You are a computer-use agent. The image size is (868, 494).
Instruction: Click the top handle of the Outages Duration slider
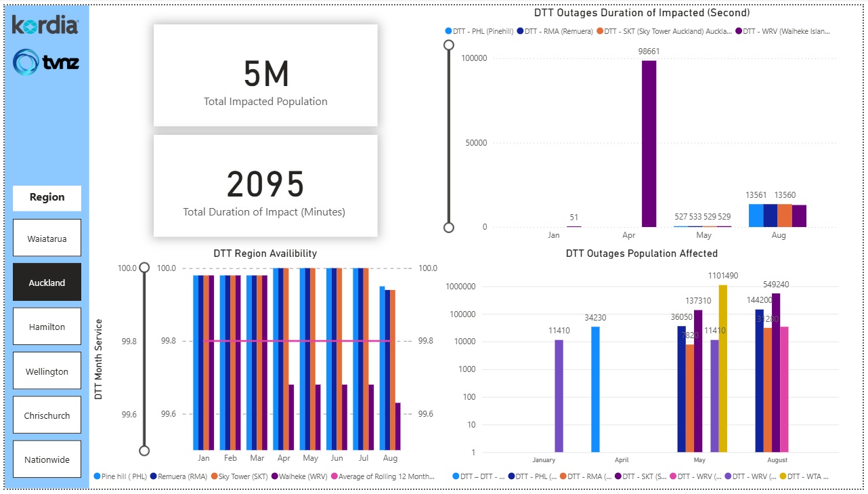tap(448, 45)
